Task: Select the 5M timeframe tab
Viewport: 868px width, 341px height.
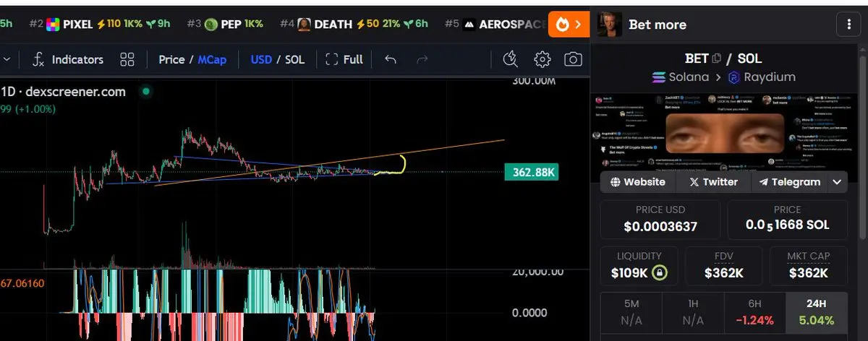Action: [631, 311]
